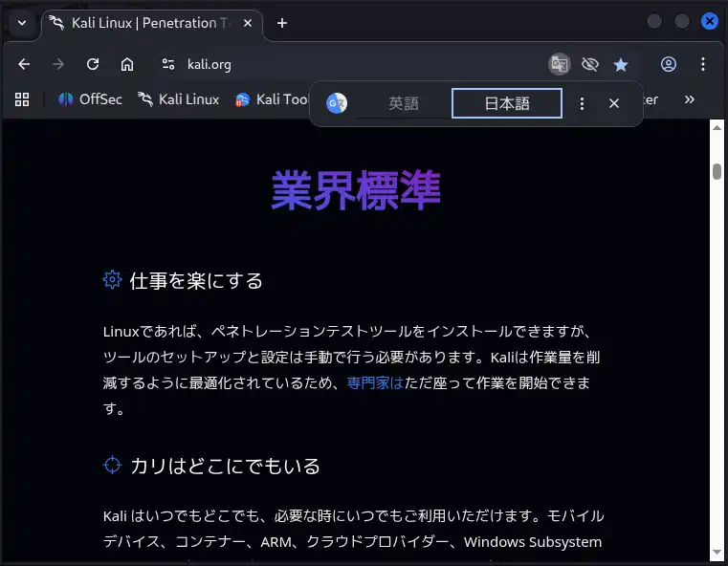Open the home page

point(127,64)
